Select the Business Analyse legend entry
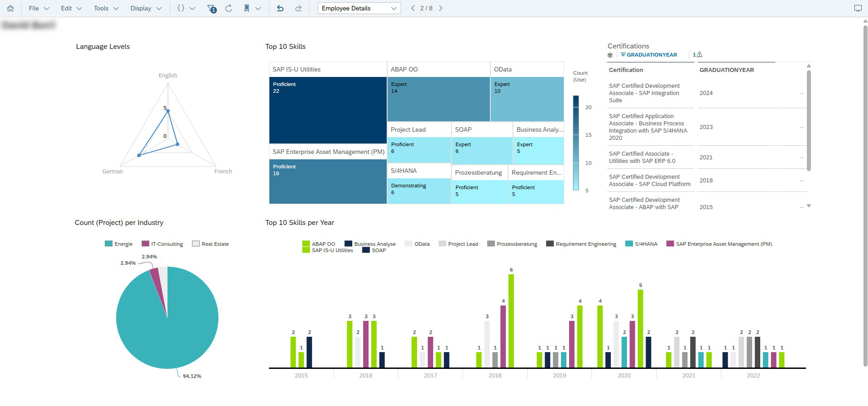Screen dimensions: 868x406 (x=370, y=244)
